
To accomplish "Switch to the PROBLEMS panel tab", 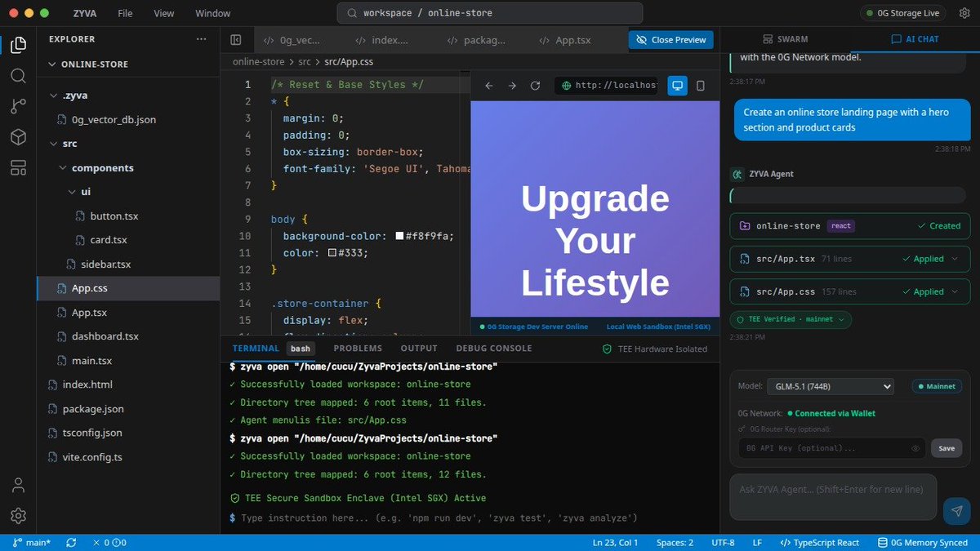I will (x=358, y=349).
